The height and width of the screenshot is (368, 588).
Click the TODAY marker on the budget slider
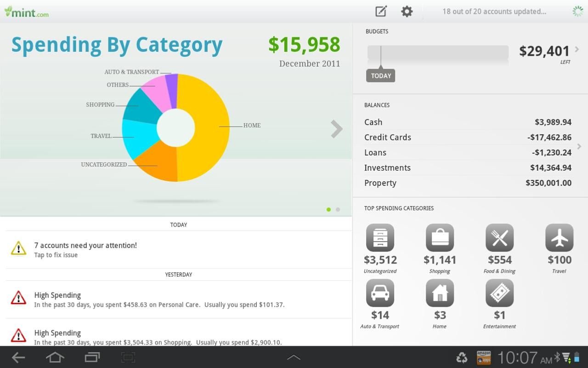coord(380,75)
